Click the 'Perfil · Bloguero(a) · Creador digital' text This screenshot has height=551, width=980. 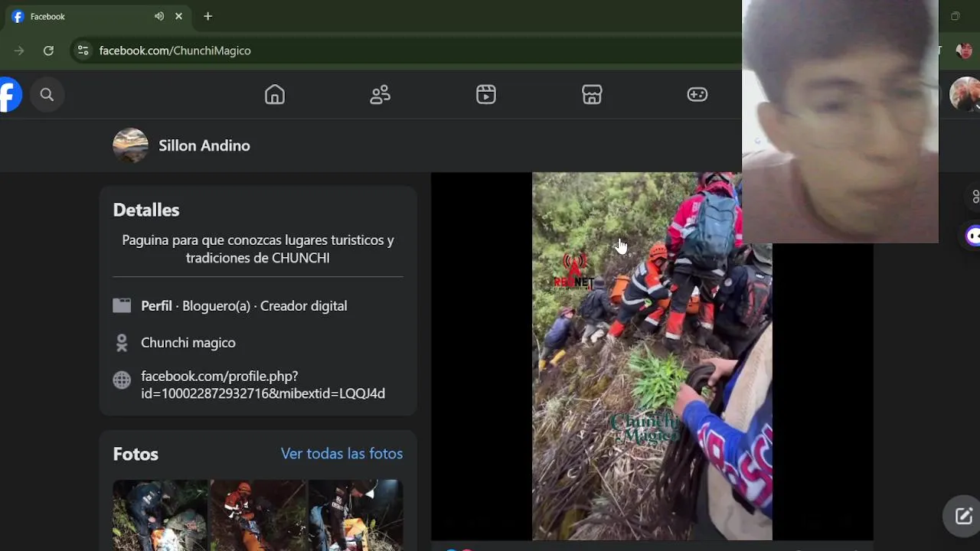pos(243,305)
